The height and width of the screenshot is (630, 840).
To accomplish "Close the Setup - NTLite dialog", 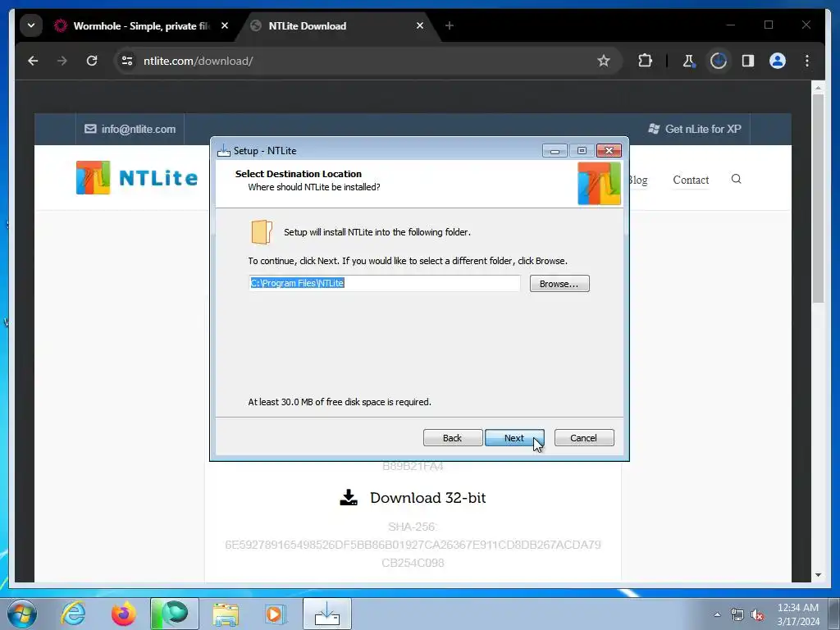I will click(609, 151).
